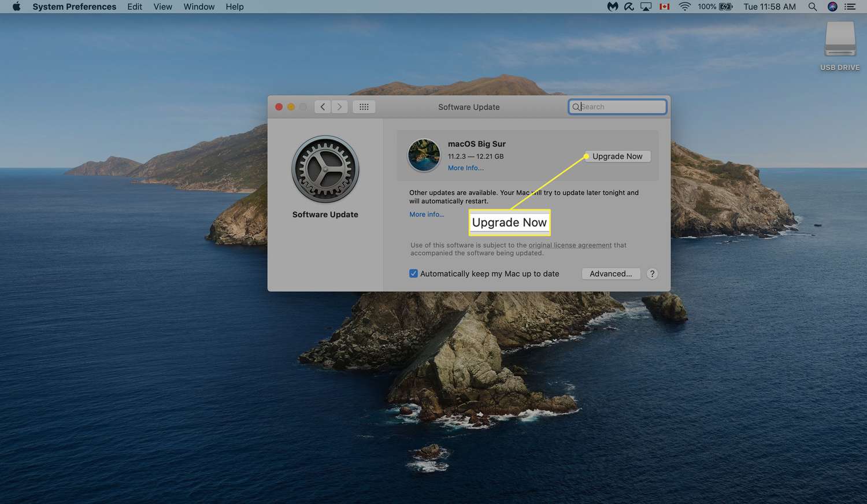Viewport: 867px width, 504px height.
Task: Open Siri from the menu bar
Action: tap(832, 7)
